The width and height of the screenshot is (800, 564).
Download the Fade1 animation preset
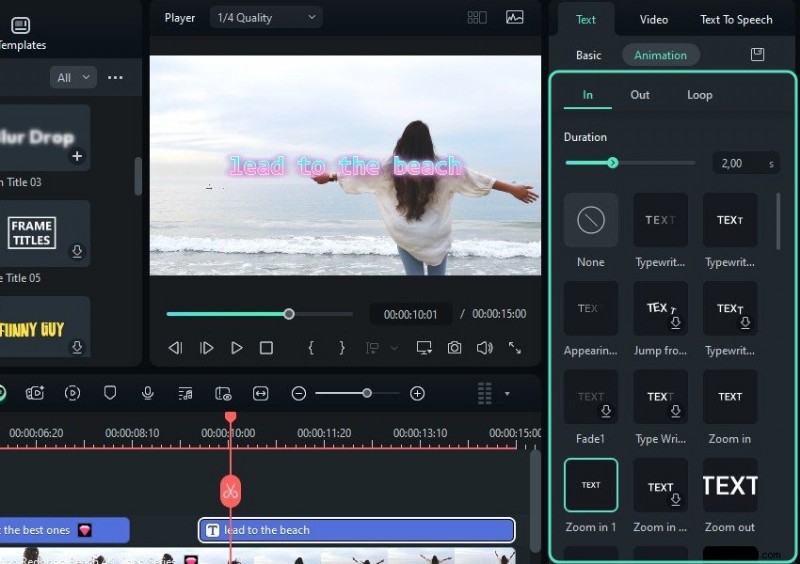606,411
